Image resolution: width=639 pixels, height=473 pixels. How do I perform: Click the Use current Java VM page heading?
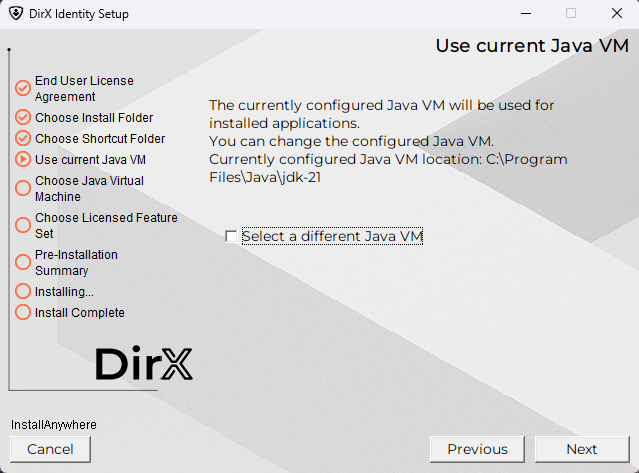[532, 46]
